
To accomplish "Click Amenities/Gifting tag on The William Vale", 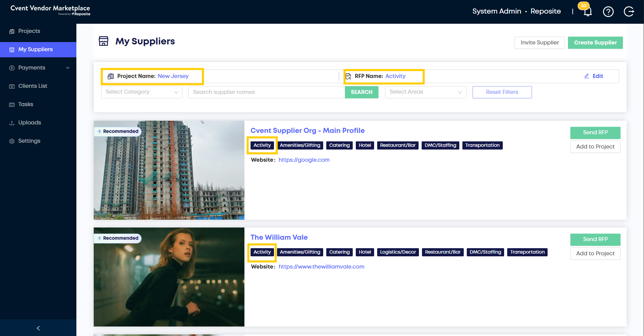I will pyautogui.click(x=300, y=252).
